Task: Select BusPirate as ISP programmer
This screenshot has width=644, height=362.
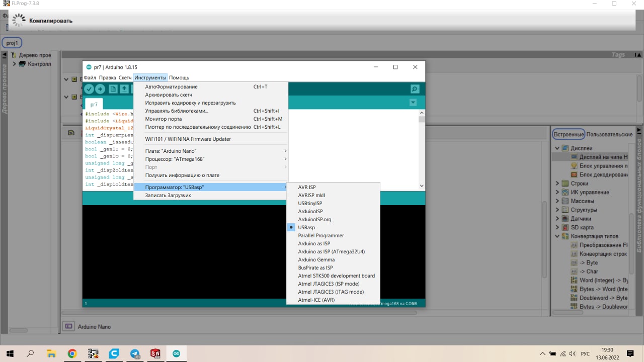Action: click(x=333, y=267)
